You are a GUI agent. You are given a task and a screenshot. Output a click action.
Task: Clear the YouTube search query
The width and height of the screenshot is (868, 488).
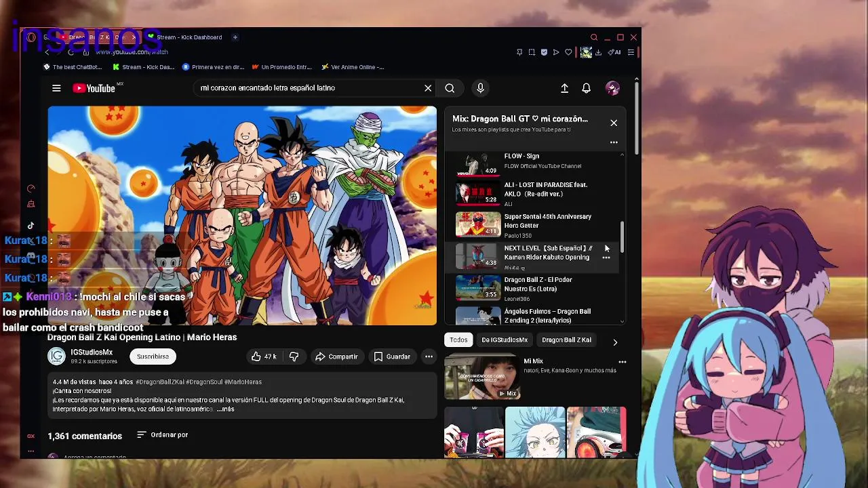428,88
